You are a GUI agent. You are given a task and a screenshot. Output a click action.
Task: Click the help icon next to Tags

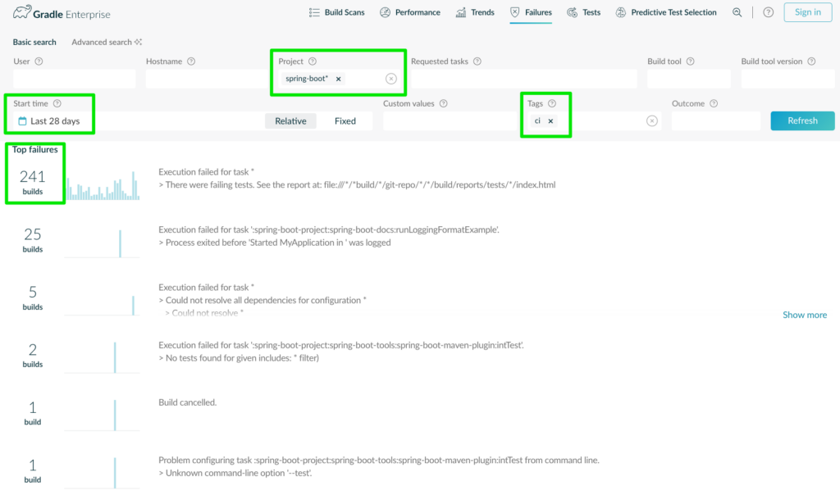coord(552,104)
